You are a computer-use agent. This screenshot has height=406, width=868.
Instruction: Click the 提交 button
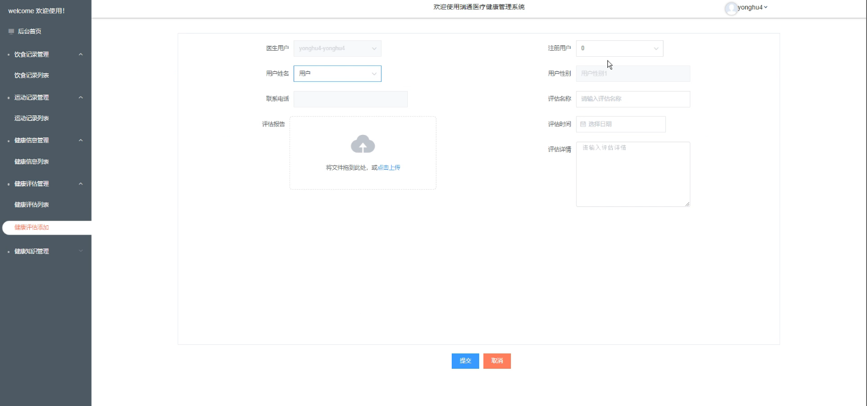point(465,361)
